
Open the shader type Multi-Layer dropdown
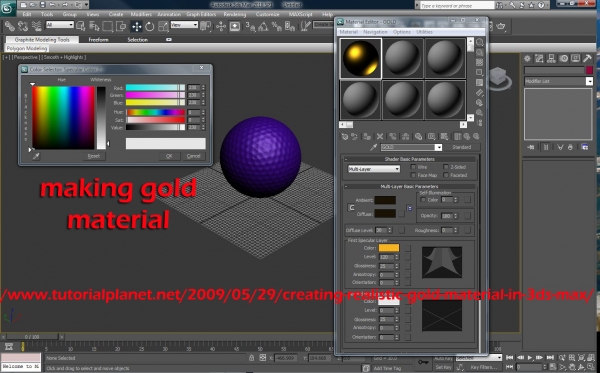tap(374, 169)
